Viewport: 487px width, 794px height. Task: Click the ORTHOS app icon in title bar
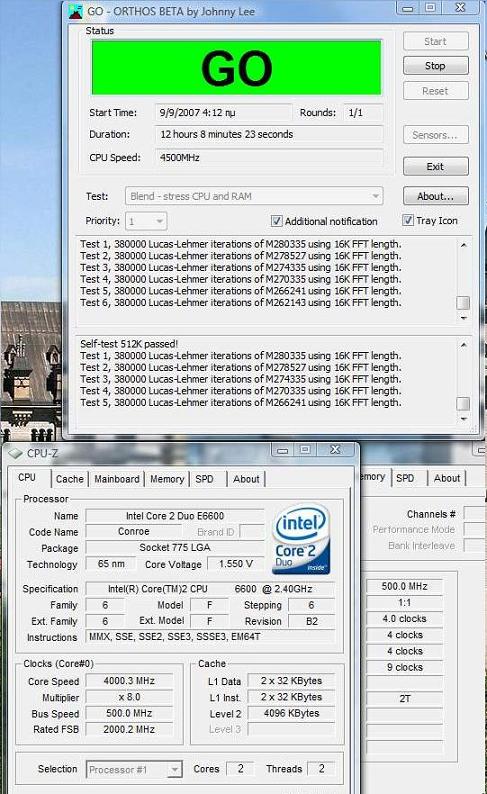tap(75, 11)
